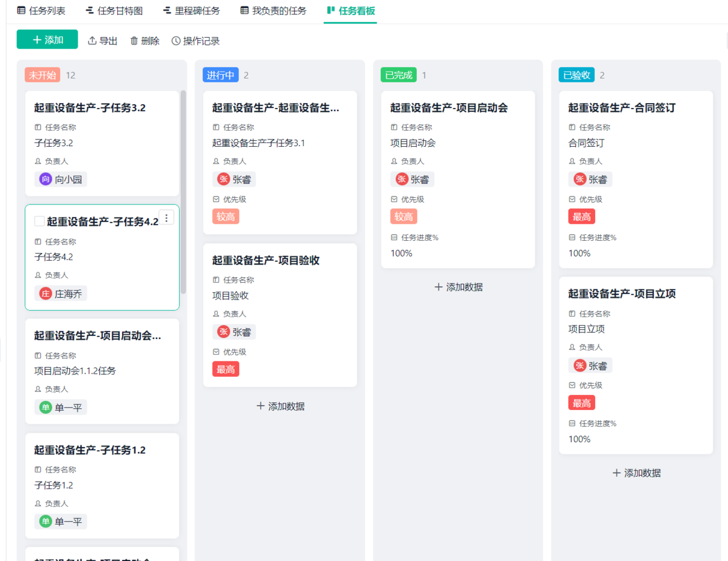Click 添加数据 under the 已验收 column

[x=635, y=473]
